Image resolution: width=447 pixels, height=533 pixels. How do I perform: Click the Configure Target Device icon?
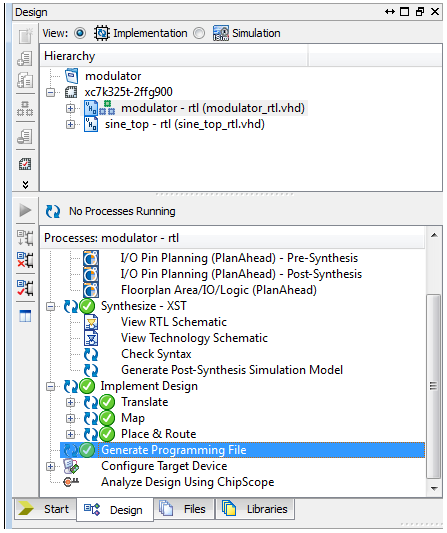71,466
